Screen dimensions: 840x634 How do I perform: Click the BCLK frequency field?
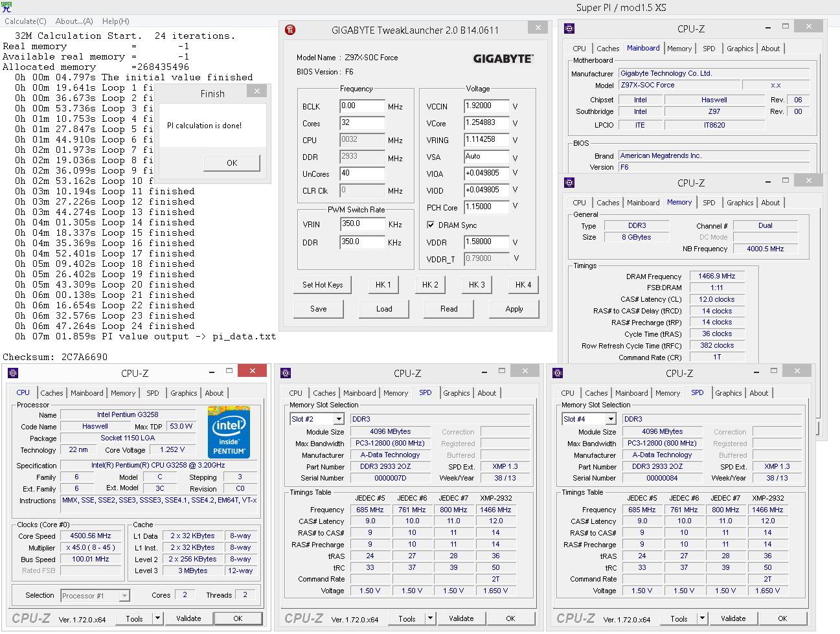point(362,106)
